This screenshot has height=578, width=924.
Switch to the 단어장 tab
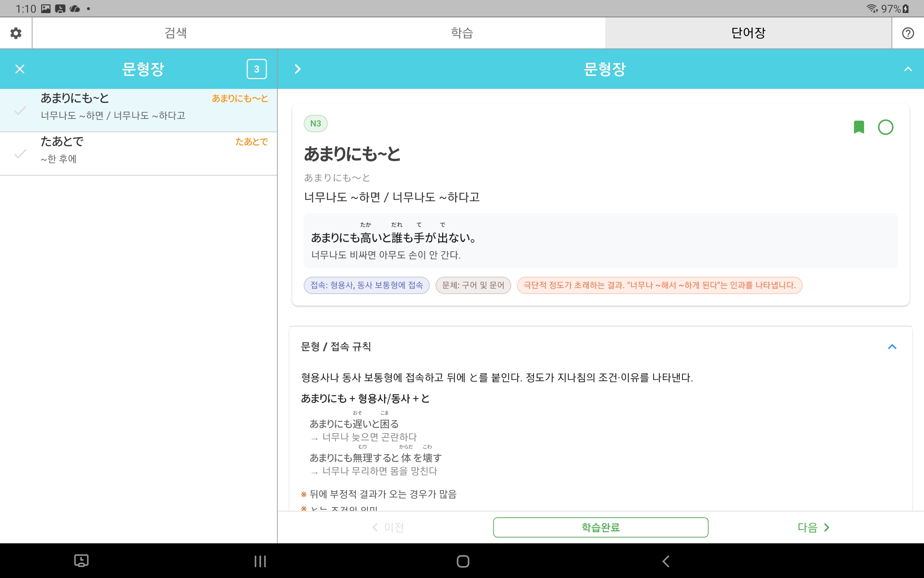coord(748,33)
